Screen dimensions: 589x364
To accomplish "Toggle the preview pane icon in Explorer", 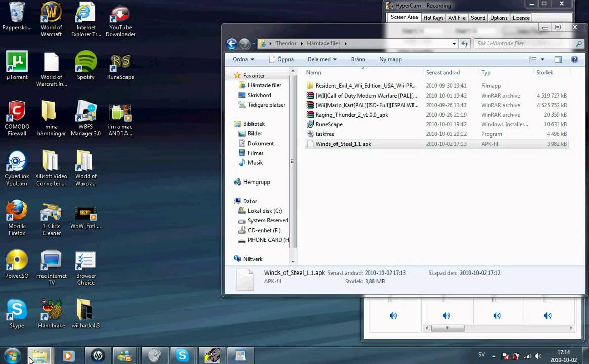I will coord(558,59).
